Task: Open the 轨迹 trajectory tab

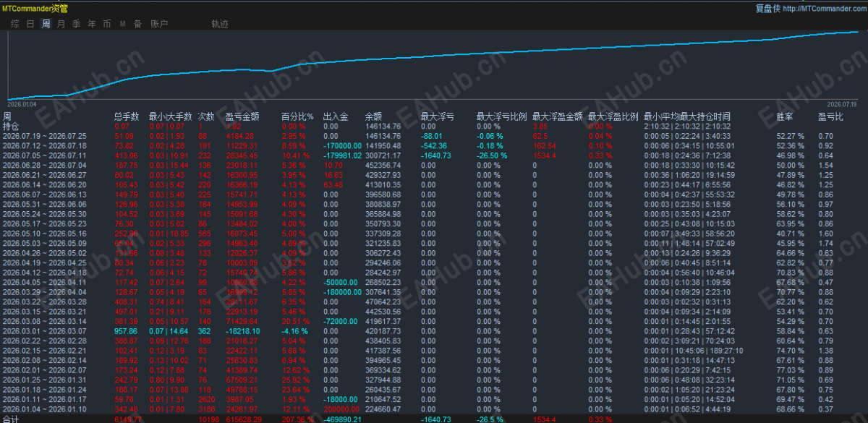Action: pos(220,24)
